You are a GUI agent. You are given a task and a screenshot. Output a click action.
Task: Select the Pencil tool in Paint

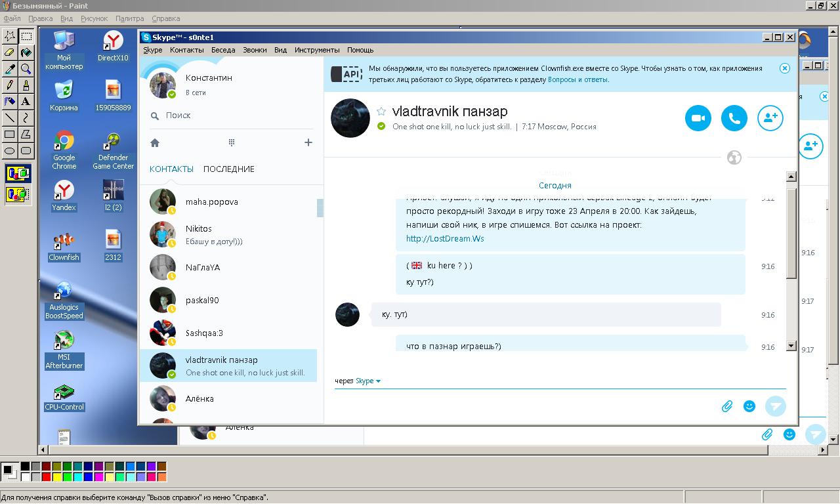[10, 85]
